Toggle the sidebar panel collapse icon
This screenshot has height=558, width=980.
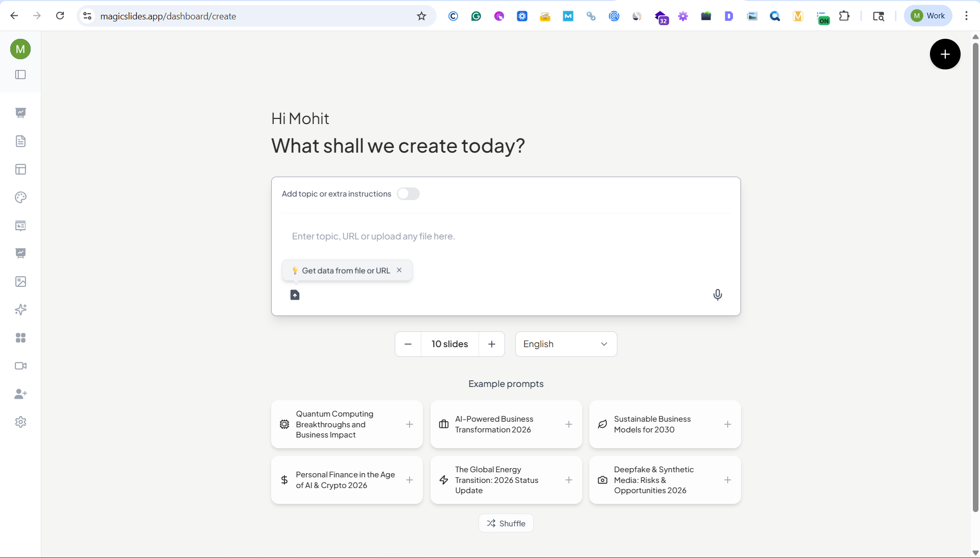(20, 75)
